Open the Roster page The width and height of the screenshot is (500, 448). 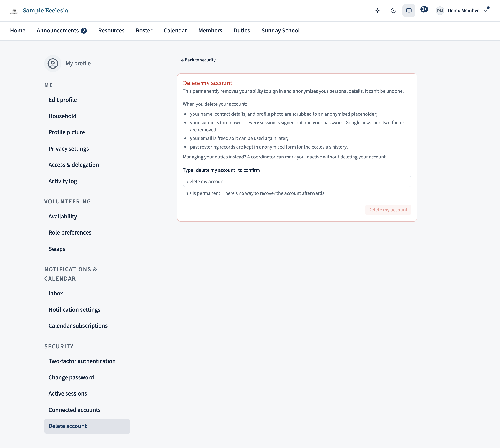click(x=144, y=31)
